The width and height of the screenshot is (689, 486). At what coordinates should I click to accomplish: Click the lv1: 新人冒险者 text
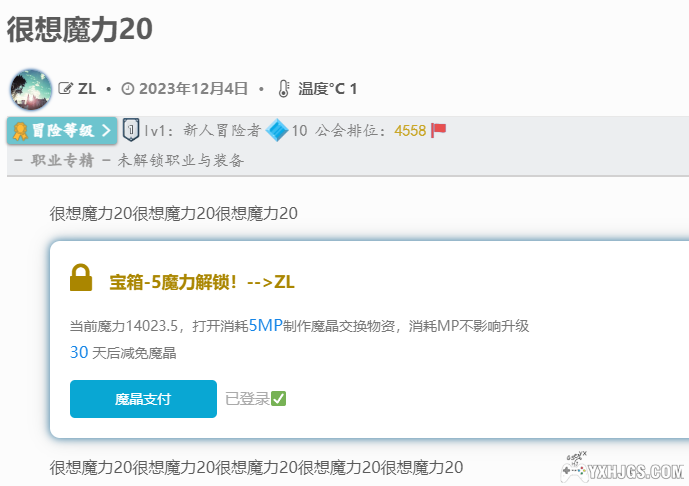click(x=203, y=131)
